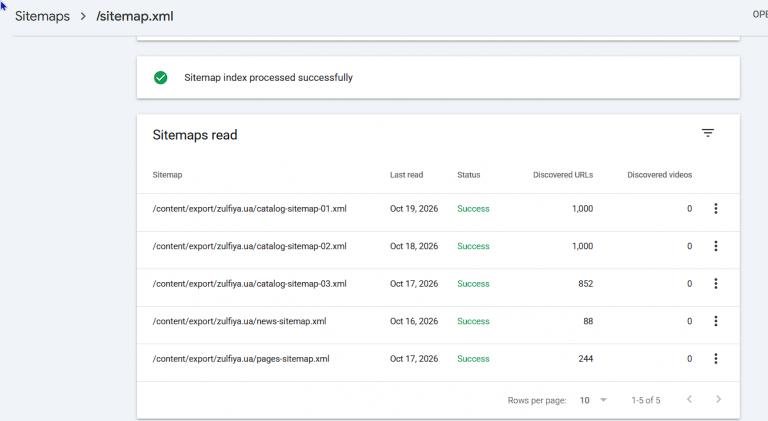Go to previous page of sitemaps
This screenshot has height=421, width=768.
click(689, 399)
